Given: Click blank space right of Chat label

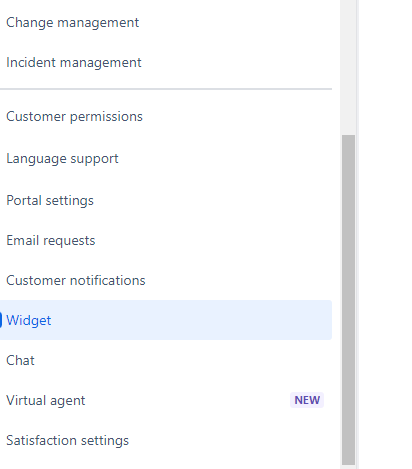Looking at the screenshot, I should 183,360.
